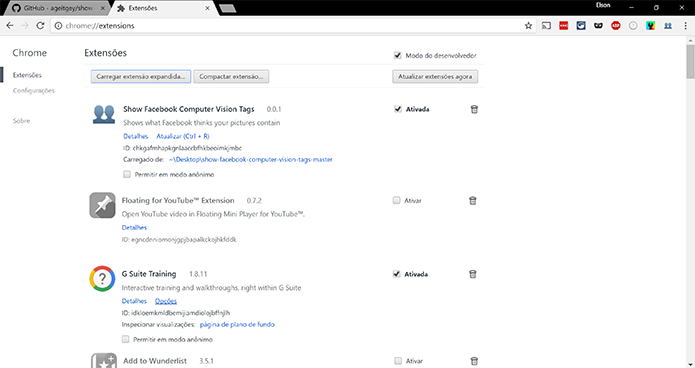Allow G Suite Training in anonymous mode
695x368 pixels.
click(x=125, y=339)
